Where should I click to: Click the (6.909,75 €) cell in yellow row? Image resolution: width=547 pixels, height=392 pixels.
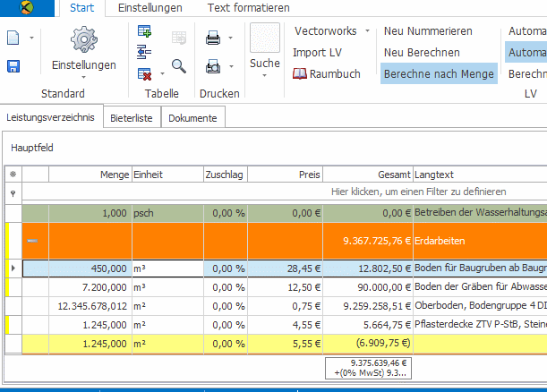[368, 344]
